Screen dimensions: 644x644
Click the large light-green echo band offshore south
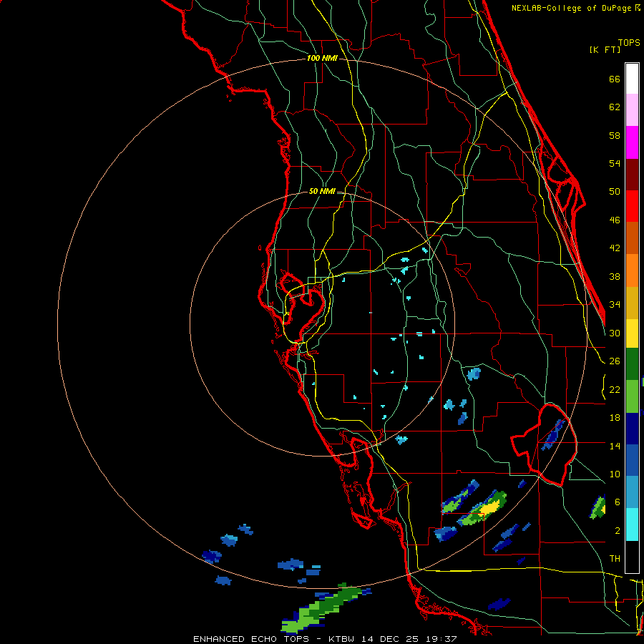click(x=321, y=608)
